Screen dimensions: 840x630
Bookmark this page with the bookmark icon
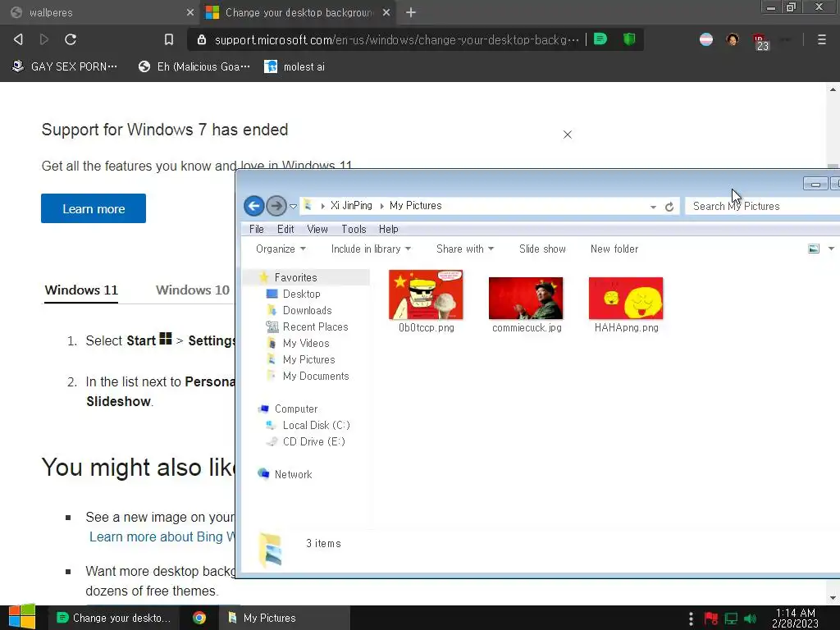tap(169, 39)
